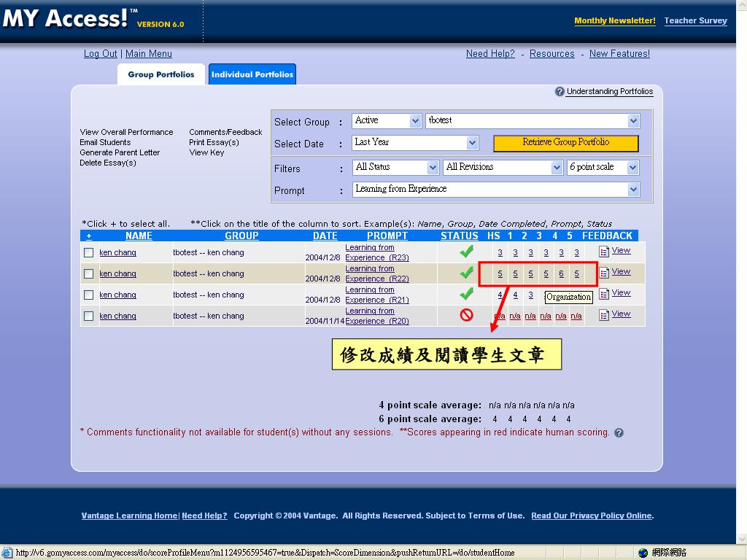Click green checkmark status for R22 essay
Viewport: 747px width, 560px height.
pyautogui.click(x=466, y=273)
